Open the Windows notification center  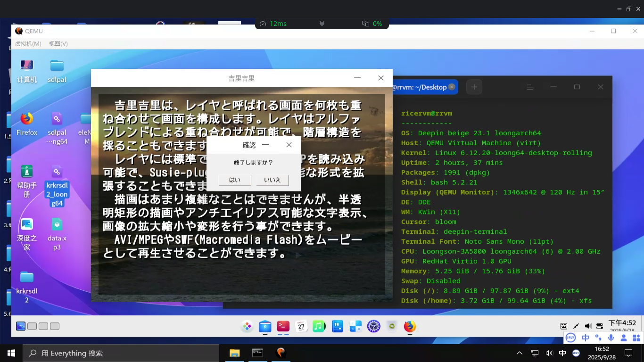628,353
